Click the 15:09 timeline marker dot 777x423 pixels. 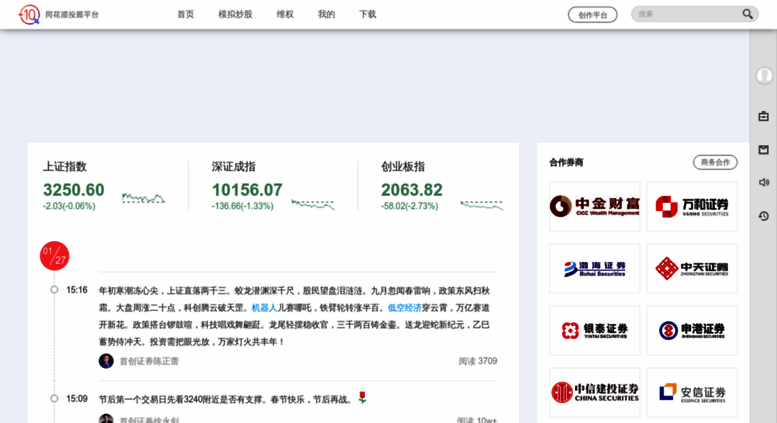[x=54, y=398]
